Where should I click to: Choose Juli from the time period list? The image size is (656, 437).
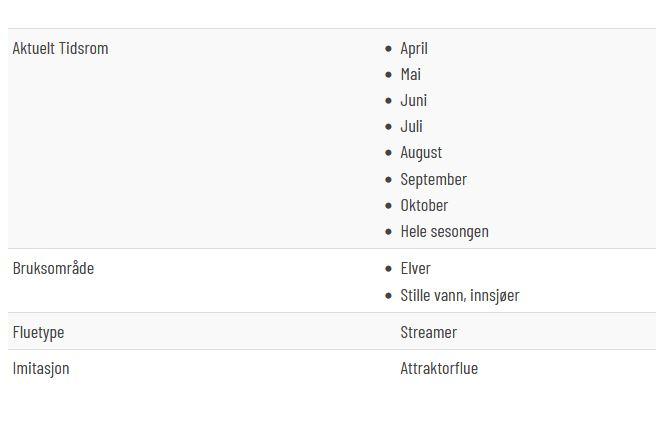click(411, 127)
